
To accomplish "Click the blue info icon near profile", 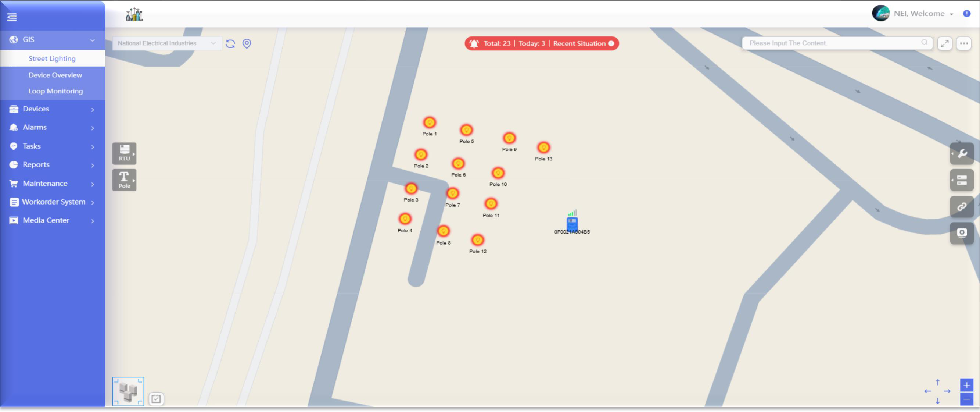I will pos(967,13).
